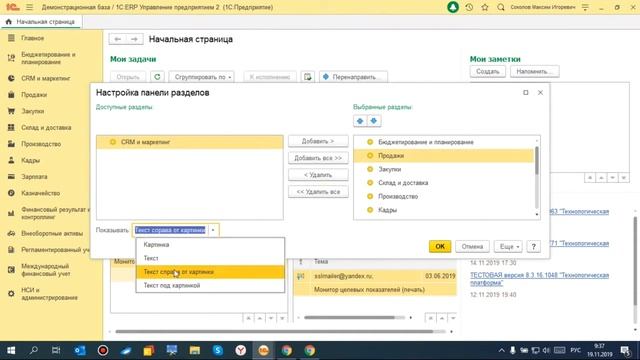Select Закупки in selected sections list
640x360 pixels.
(x=444, y=169)
